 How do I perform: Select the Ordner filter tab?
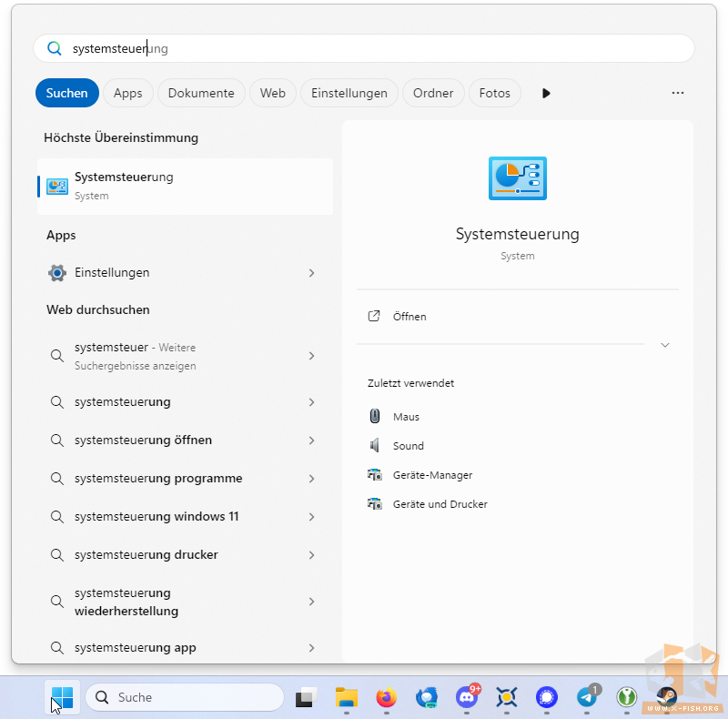pyautogui.click(x=433, y=93)
